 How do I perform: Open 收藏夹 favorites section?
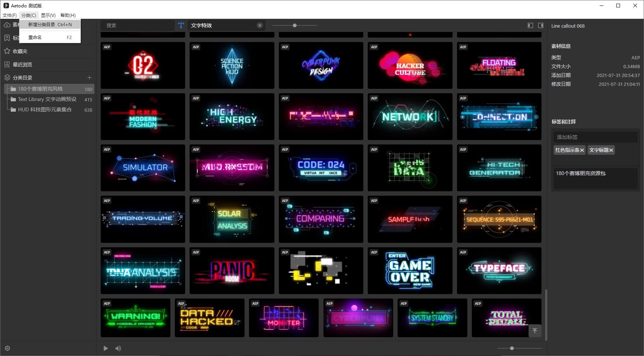coord(20,51)
